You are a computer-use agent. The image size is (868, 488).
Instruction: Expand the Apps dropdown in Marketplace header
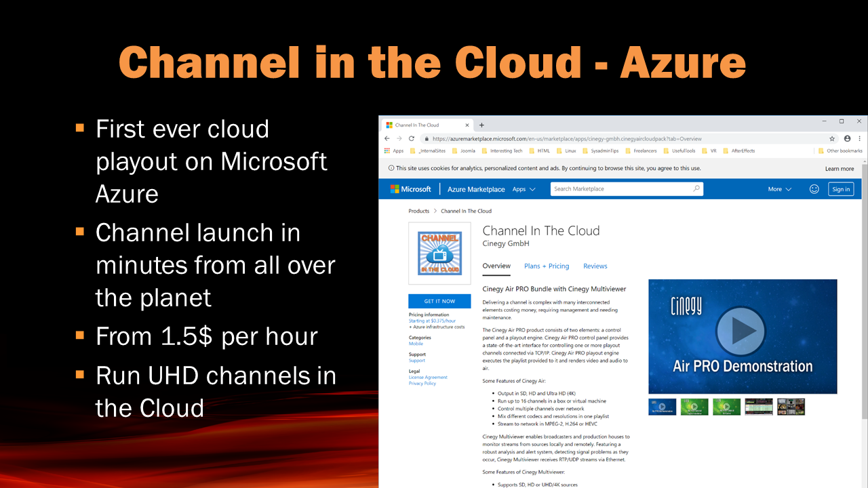pos(524,189)
